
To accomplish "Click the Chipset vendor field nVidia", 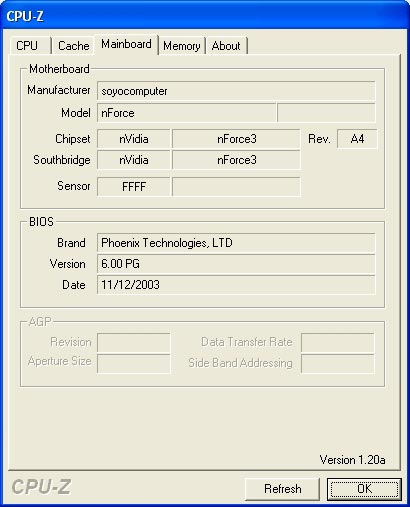I will tap(134, 139).
